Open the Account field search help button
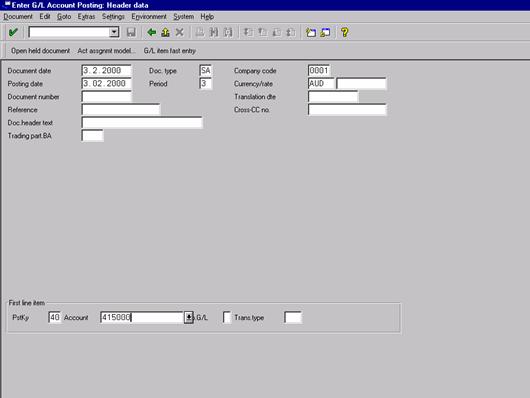This screenshot has height=398, width=530. (x=189, y=318)
